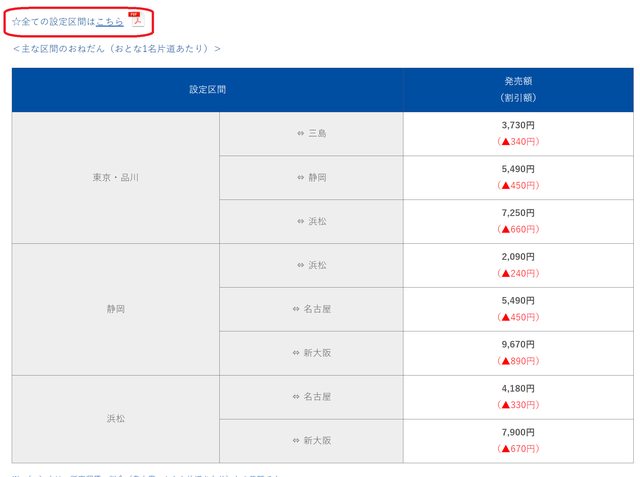640x477 pixels.
Task: Click the 設定区間 column header
Action: (x=208, y=90)
